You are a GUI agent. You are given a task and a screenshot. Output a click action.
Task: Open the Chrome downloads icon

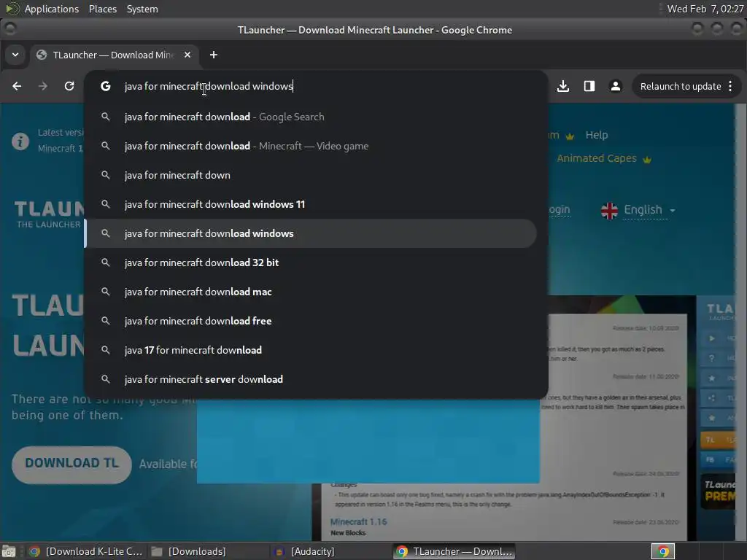click(x=563, y=86)
